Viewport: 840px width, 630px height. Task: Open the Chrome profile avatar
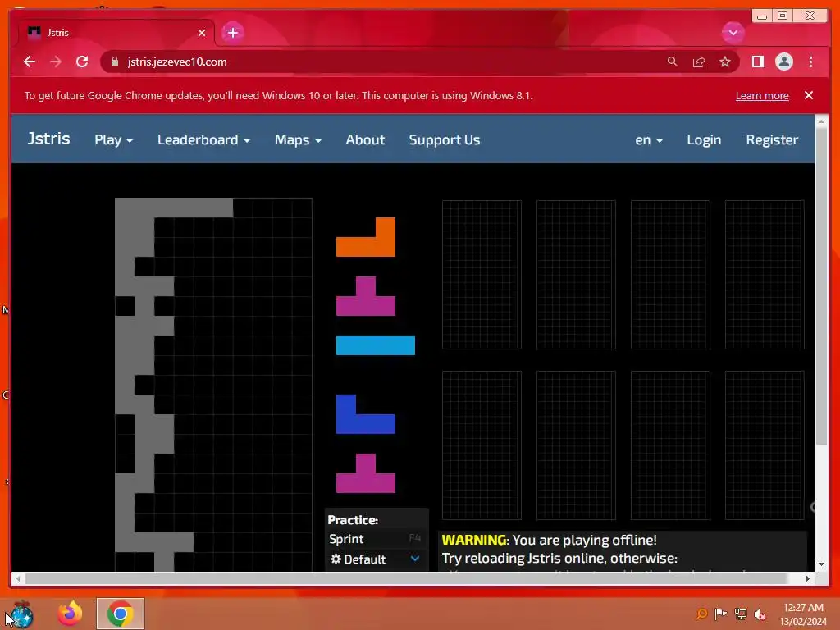click(x=783, y=62)
